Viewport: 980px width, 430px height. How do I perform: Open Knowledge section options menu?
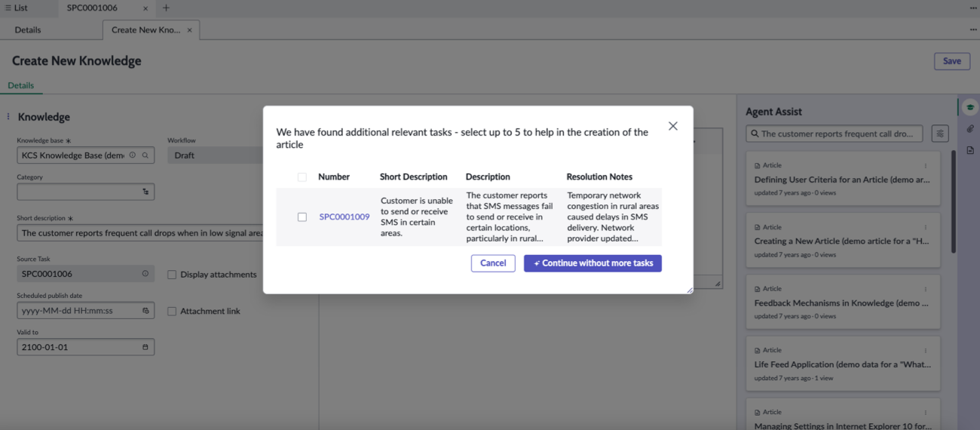pos(8,117)
